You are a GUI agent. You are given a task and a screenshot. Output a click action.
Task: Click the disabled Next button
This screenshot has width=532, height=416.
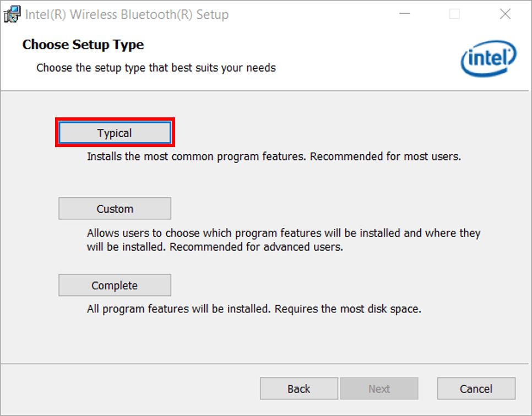(379, 388)
